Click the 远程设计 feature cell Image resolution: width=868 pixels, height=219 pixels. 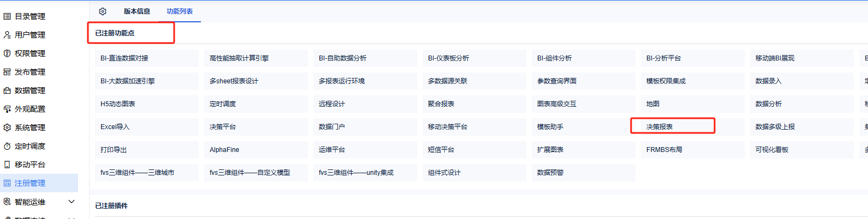(x=365, y=104)
